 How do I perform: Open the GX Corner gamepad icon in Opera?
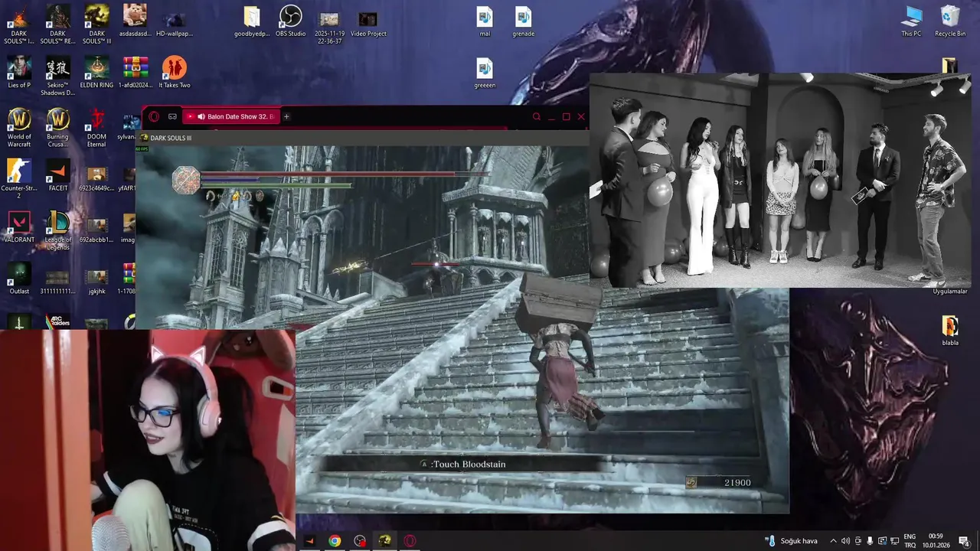click(172, 116)
